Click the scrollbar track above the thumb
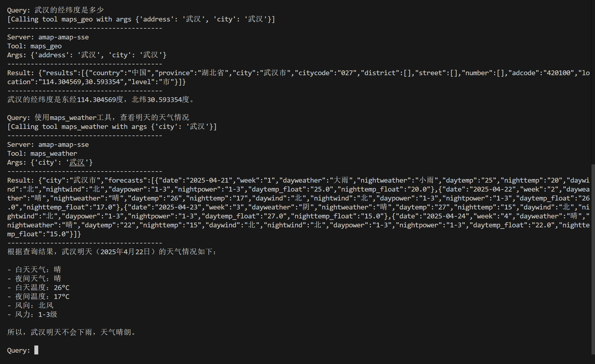 [x=593, y=82]
